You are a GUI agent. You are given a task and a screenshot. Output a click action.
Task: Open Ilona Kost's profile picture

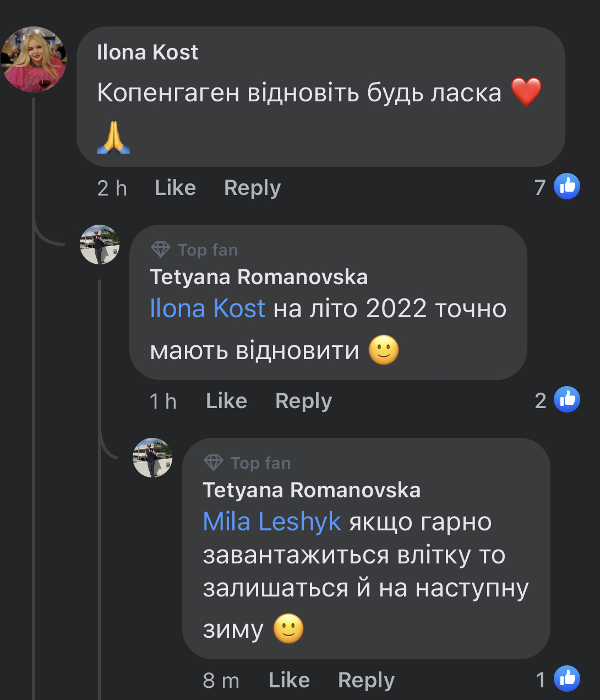click(34, 59)
